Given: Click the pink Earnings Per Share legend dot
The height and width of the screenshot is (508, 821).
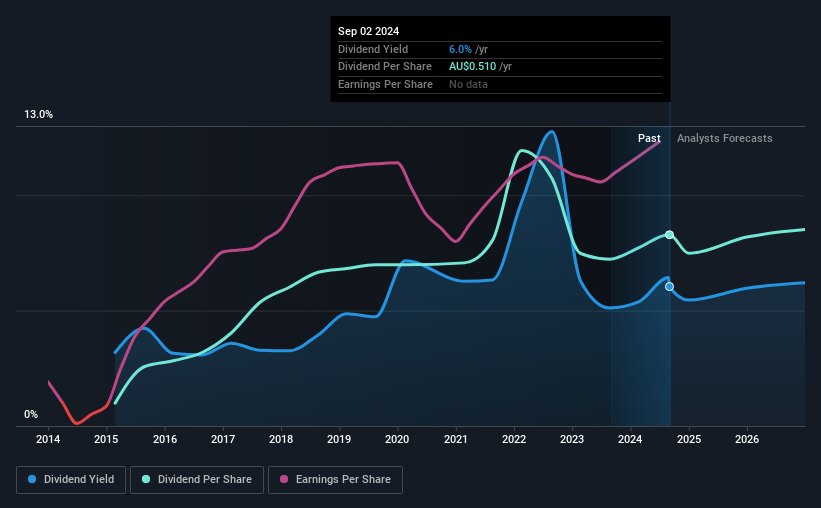Looking at the screenshot, I should click(284, 479).
